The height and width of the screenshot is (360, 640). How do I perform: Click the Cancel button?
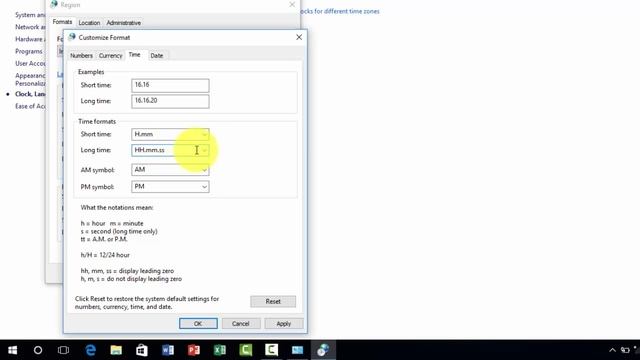coord(241,324)
